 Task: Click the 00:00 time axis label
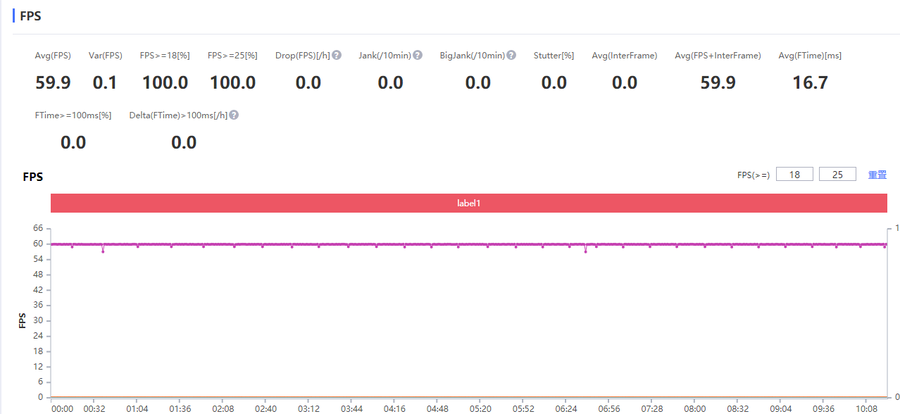(62, 409)
